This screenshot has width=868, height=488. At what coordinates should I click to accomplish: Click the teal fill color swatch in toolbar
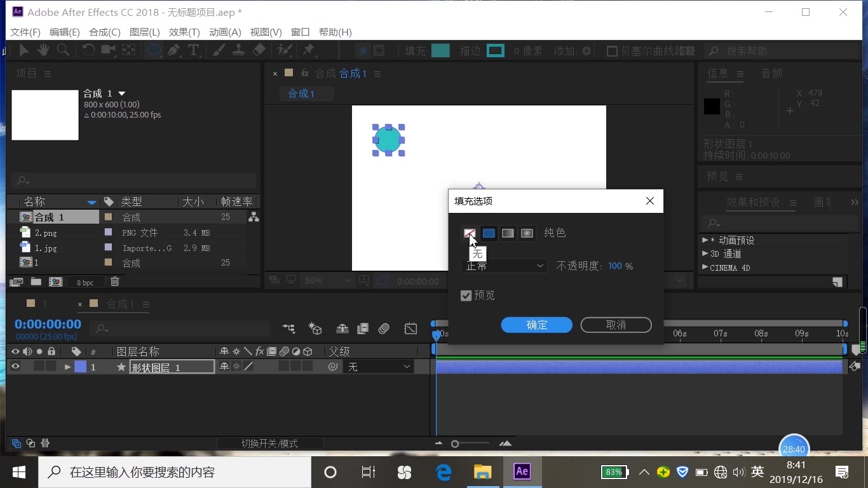(441, 50)
